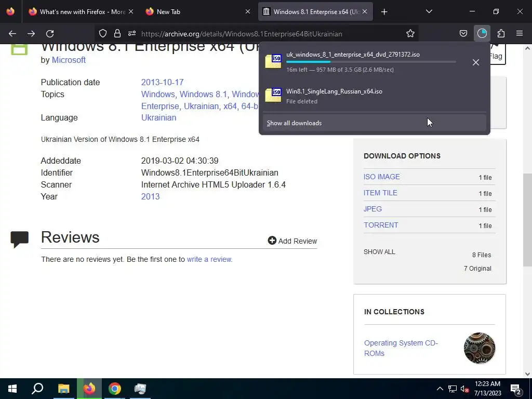The height and width of the screenshot is (399, 532).
Task: Open the 2013-10-17 publication date link
Action: pyautogui.click(x=162, y=83)
